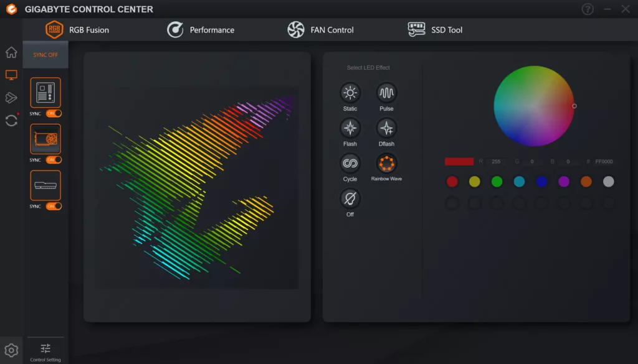Pick the cyan preset color swatch
Image resolution: width=638 pixels, height=364 pixels.
[x=519, y=182]
